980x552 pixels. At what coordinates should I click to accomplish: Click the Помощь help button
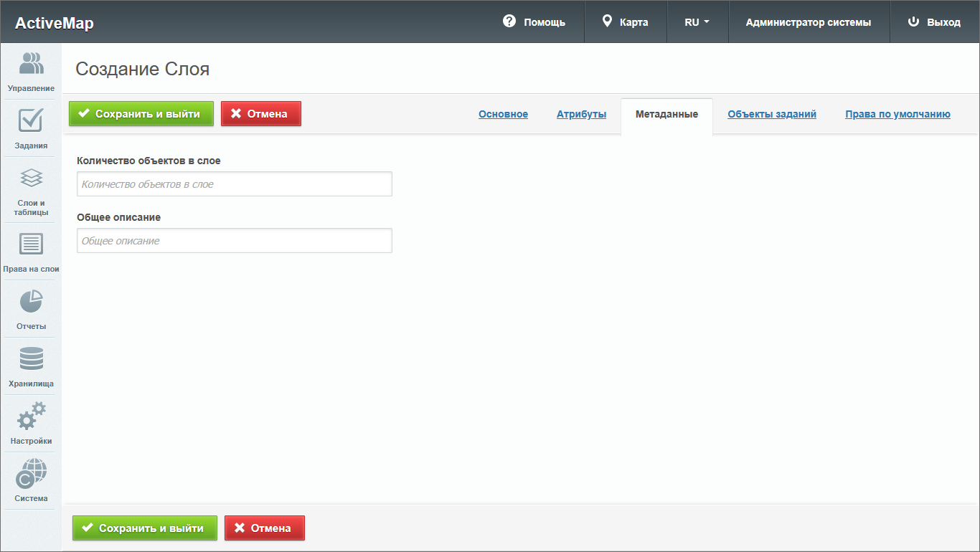point(534,22)
